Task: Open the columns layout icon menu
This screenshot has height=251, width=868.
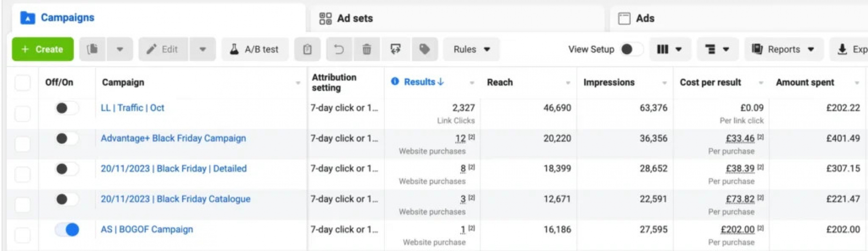Action: point(669,49)
